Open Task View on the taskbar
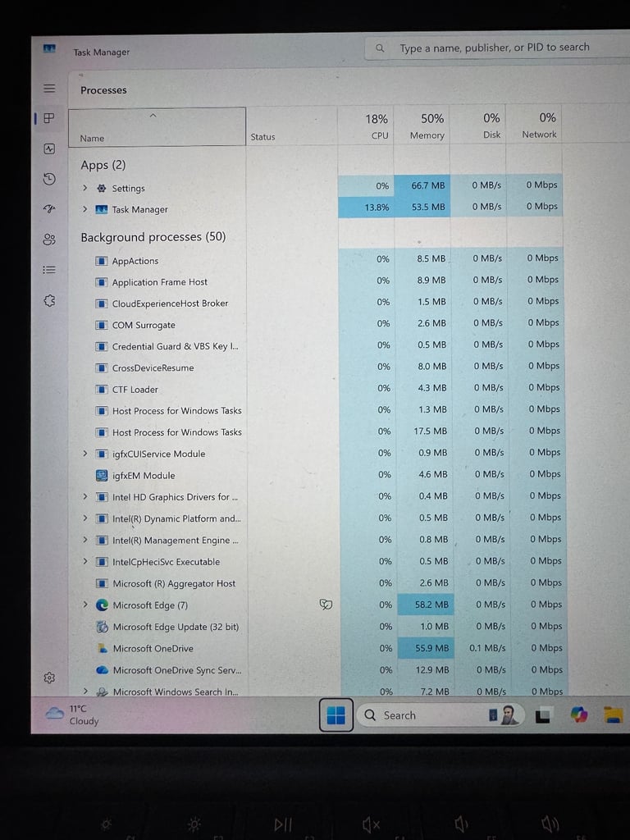 click(543, 715)
